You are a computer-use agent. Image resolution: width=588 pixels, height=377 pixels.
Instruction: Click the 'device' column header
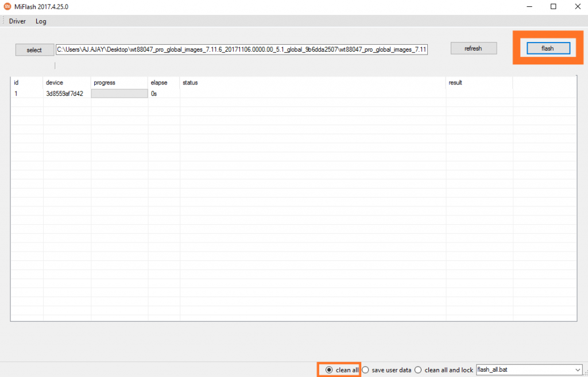coord(67,83)
